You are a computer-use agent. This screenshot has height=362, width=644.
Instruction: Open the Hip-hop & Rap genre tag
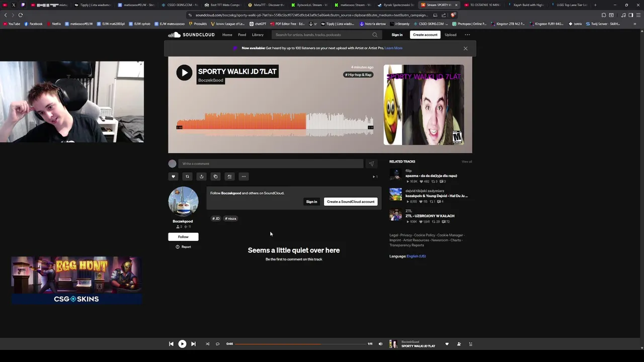coord(358,75)
